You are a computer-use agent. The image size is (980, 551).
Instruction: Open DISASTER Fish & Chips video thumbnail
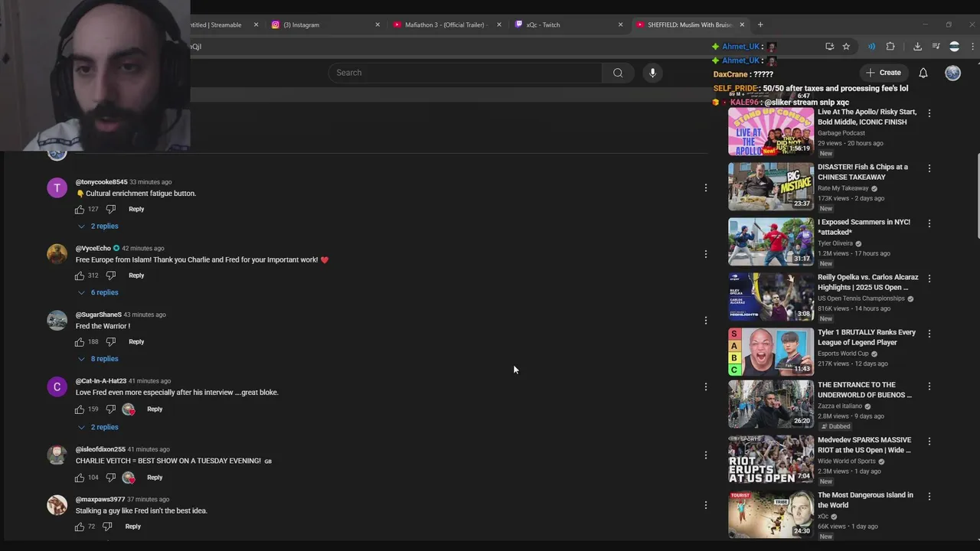point(771,187)
